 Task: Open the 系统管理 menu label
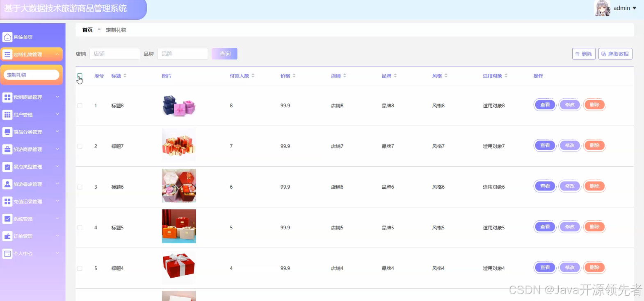(23, 219)
